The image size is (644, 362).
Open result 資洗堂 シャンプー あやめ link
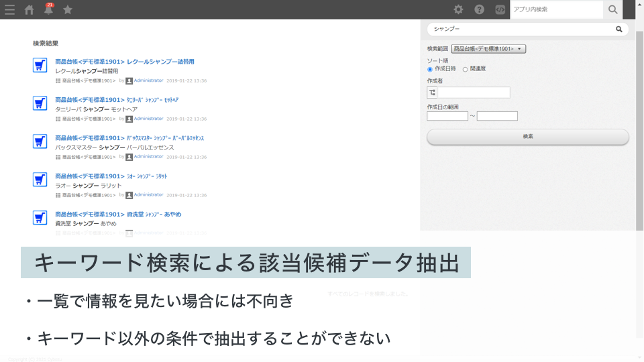(x=118, y=215)
